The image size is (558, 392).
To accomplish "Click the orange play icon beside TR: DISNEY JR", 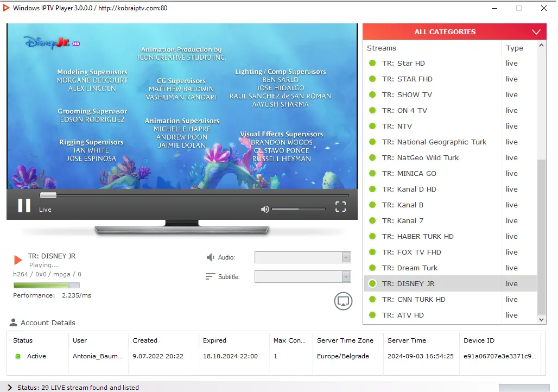I will click(18, 260).
